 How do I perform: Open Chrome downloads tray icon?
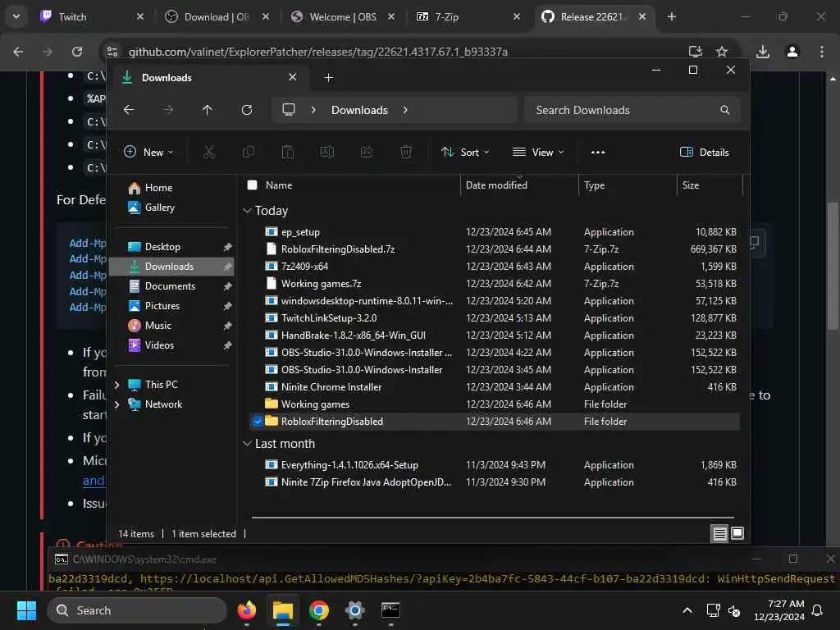[763, 52]
